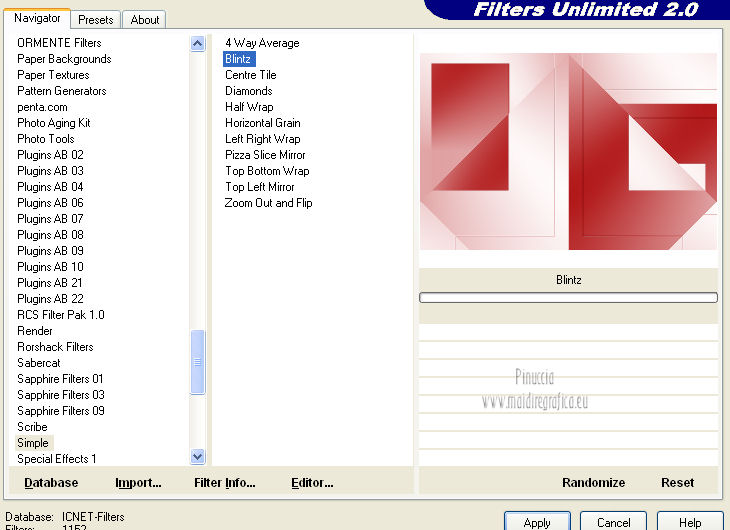Launch the Editor... button
This screenshot has width=730, height=530.
pyautogui.click(x=312, y=482)
